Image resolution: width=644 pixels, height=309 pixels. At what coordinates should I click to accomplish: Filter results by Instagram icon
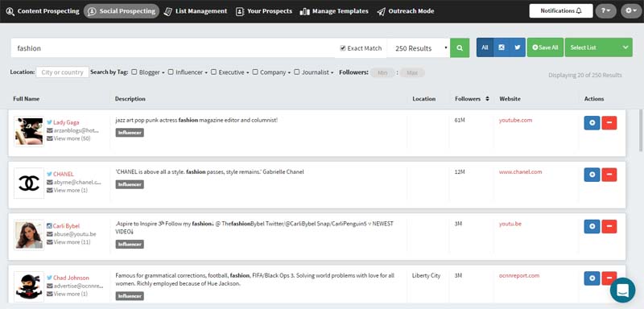(501, 47)
